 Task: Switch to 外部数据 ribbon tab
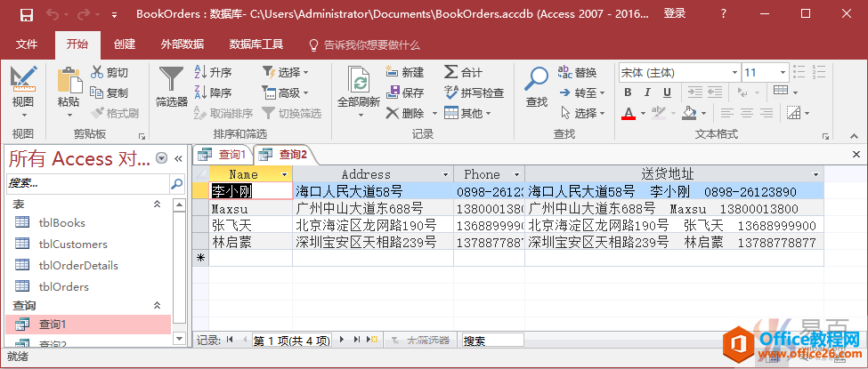pos(183,44)
